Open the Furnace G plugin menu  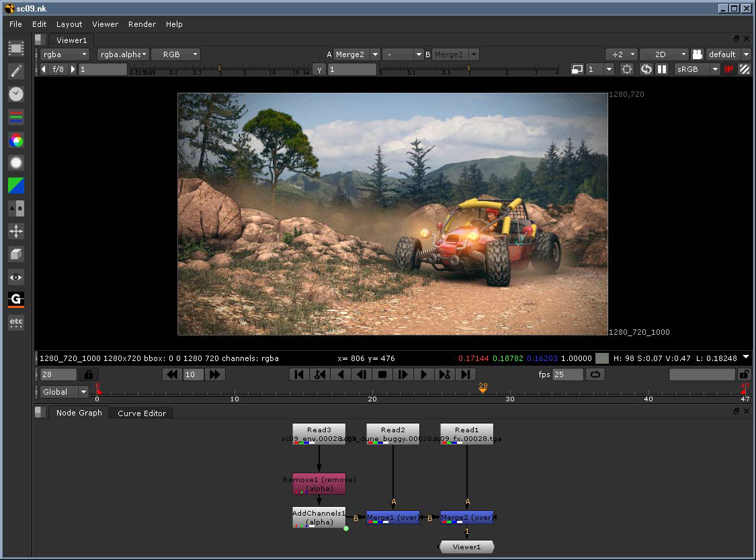tap(16, 300)
